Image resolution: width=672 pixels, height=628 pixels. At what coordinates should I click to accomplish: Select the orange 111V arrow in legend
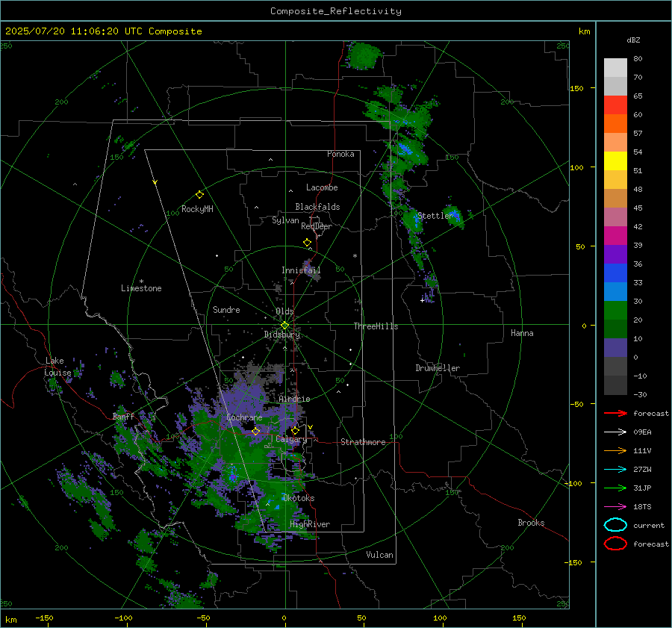click(x=615, y=450)
